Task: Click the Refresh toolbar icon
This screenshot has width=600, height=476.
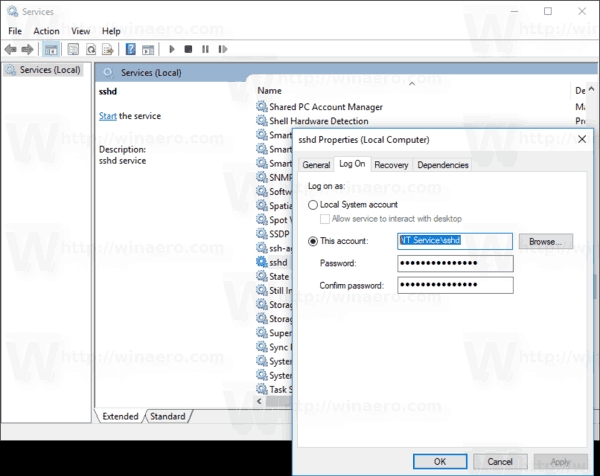Action: [x=91, y=48]
